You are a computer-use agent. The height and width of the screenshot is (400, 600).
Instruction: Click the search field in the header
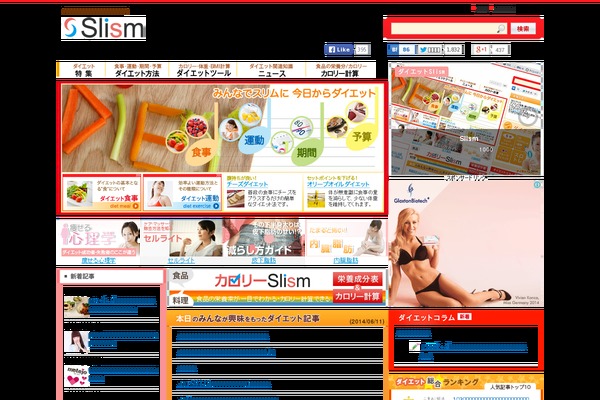(448, 28)
